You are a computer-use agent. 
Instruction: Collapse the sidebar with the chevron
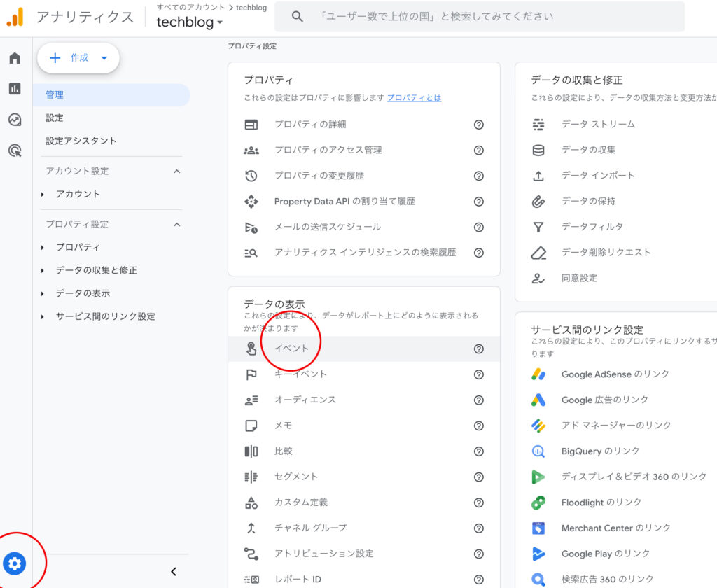click(174, 571)
